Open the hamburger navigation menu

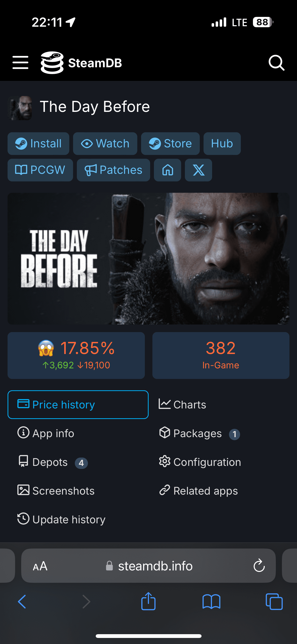(20, 62)
